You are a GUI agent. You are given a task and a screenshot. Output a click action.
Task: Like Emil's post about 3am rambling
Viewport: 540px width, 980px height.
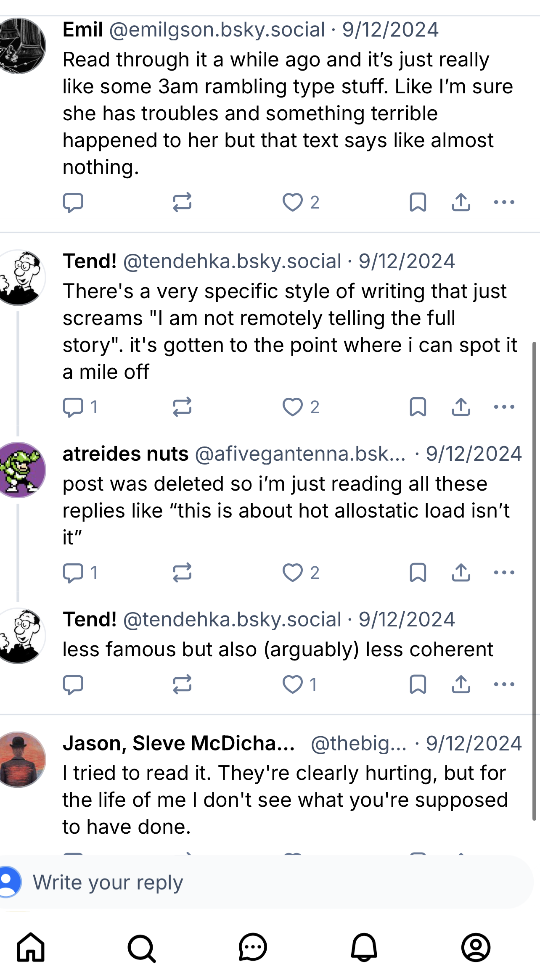click(293, 203)
